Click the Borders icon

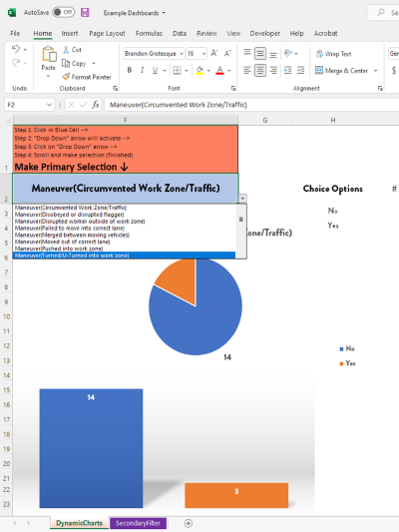(177, 70)
